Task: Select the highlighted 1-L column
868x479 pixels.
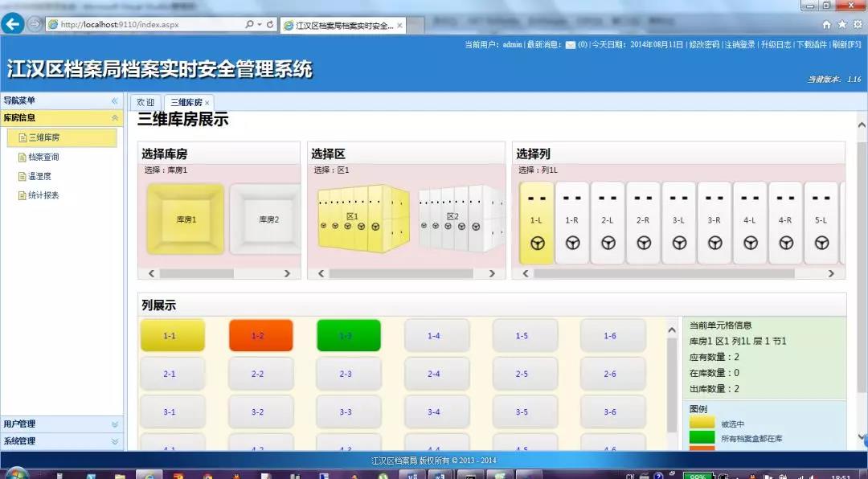Action: (536, 223)
